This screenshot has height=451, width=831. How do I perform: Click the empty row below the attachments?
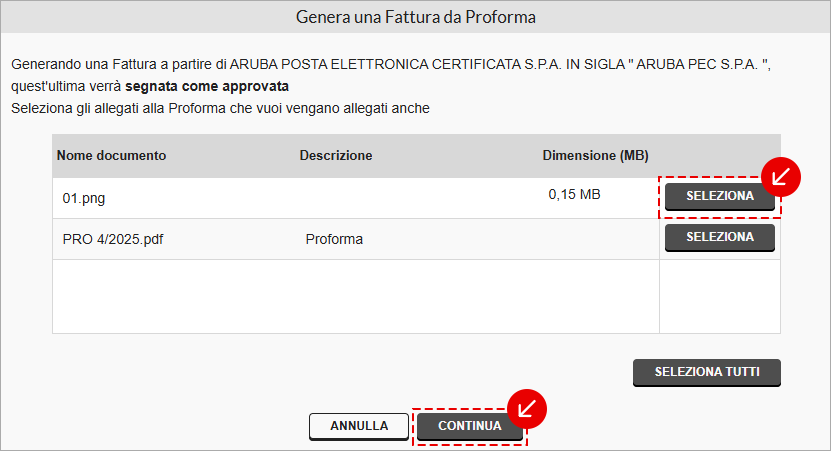[356, 296]
